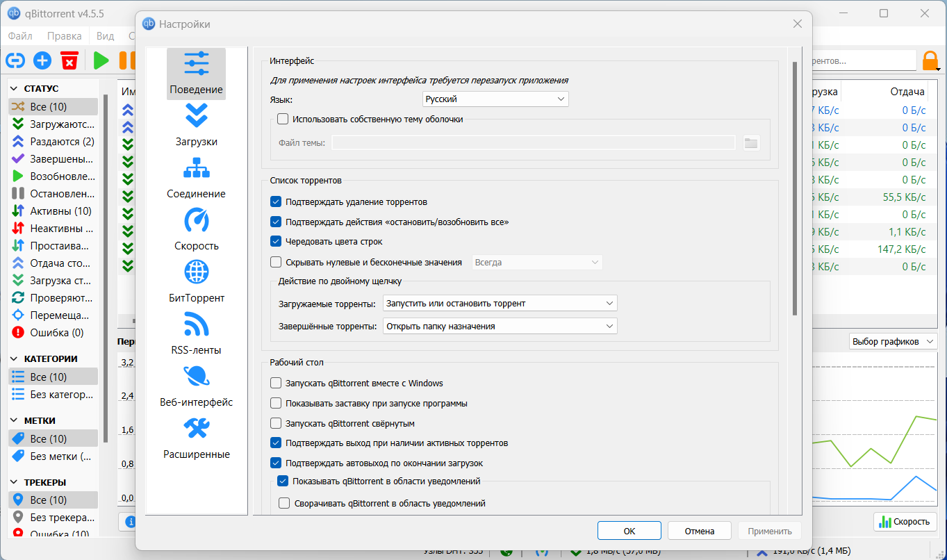Open the Язык language dropdown
947x560 pixels.
(495, 99)
